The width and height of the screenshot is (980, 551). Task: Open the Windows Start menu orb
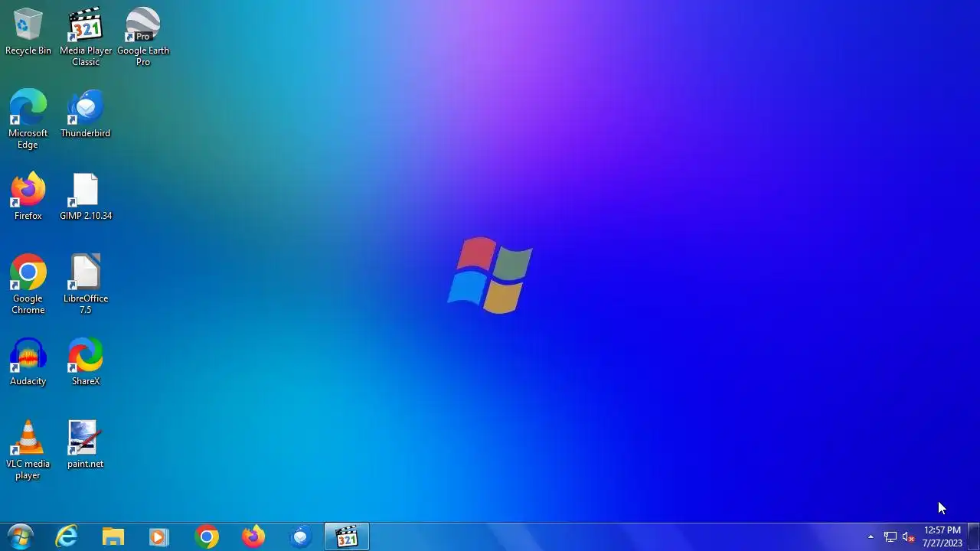click(x=21, y=537)
